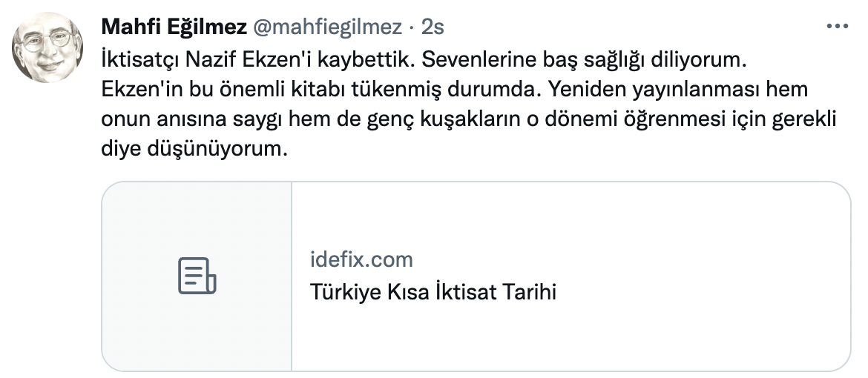This screenshot has width=868, height=378.
Task: Click the closing text "diye düşünüyorum."
Action: 193,149
